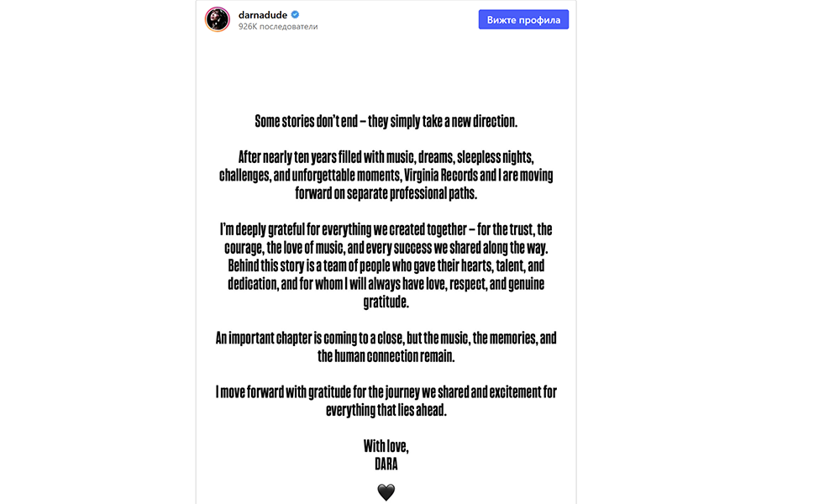Click the 'After nearly ten years' line
840x504 pixels.
[386, 157]
